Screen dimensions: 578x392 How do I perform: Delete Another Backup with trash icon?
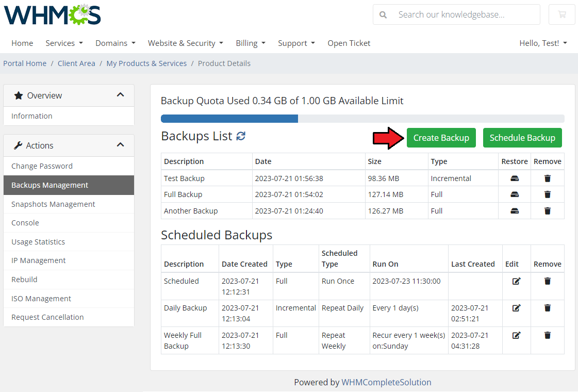[x=548, y=211]
